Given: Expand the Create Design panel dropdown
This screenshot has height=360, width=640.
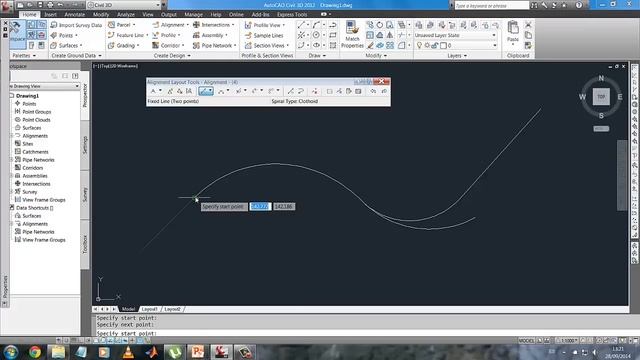Looking at the screenshot, I should pos(172,56).
